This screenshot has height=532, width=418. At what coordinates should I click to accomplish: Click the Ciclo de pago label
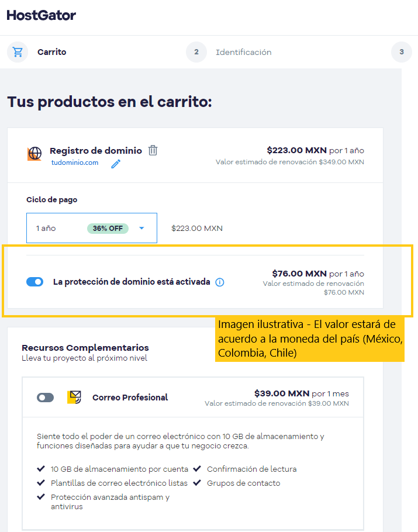(x=52, y=200)
